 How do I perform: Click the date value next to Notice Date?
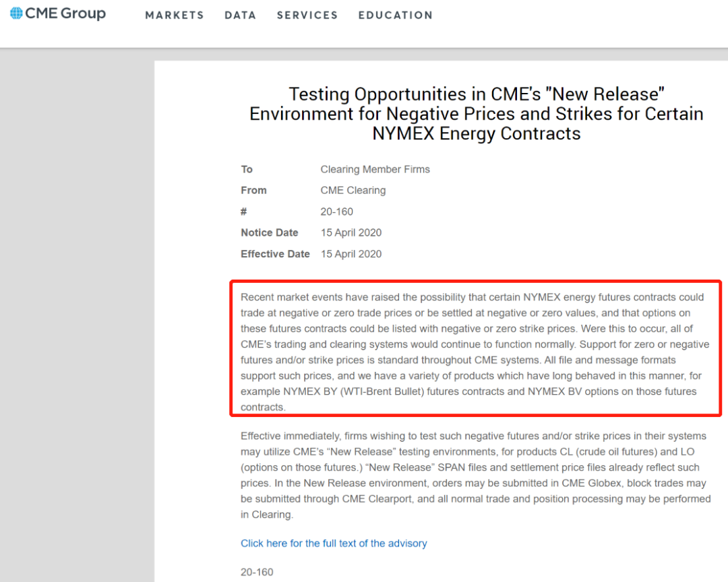[x=351, y=232]
